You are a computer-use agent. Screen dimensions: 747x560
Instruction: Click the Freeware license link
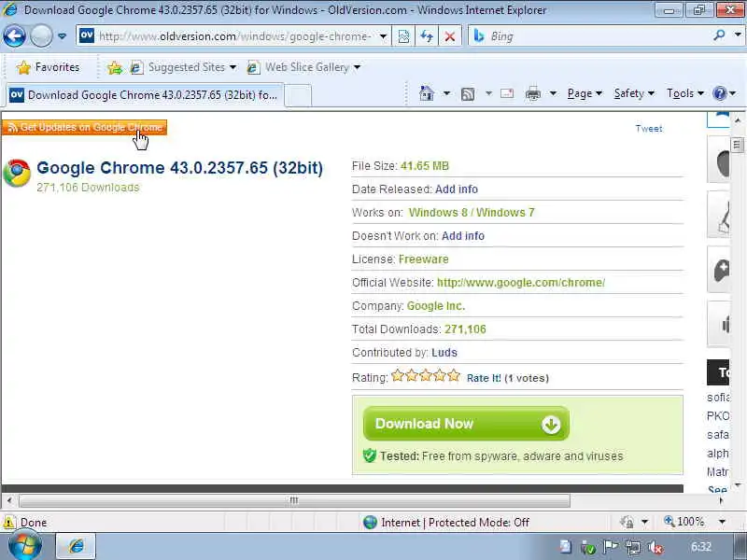tap(424, 259)
